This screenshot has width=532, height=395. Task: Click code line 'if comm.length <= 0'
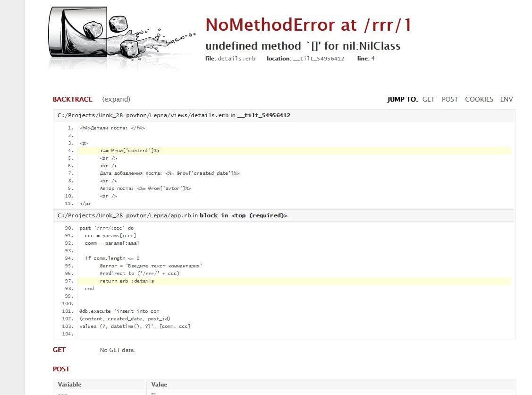pos(112,258)
